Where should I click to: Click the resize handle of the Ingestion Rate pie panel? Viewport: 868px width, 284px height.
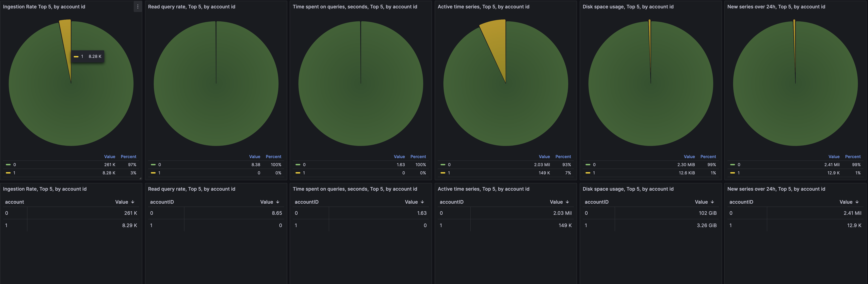(140, 178)
